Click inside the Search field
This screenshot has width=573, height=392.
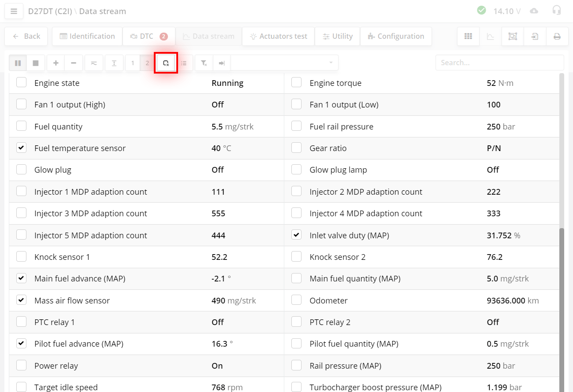[499, 63]
